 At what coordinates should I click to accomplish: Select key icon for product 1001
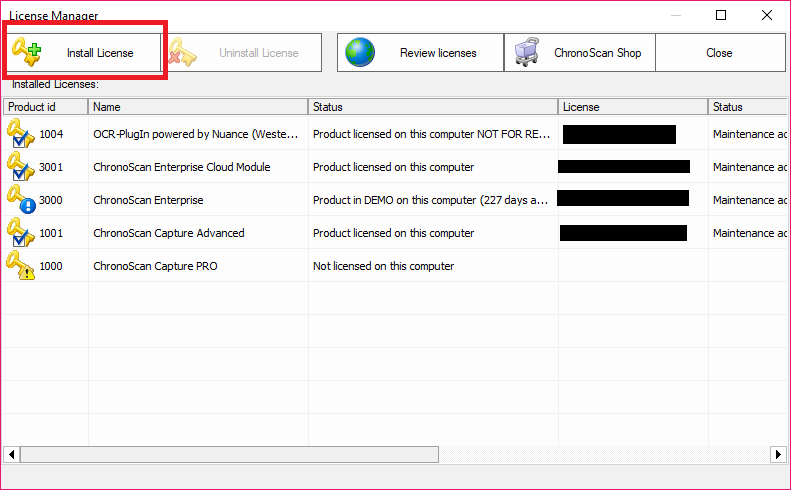point(20,233)
